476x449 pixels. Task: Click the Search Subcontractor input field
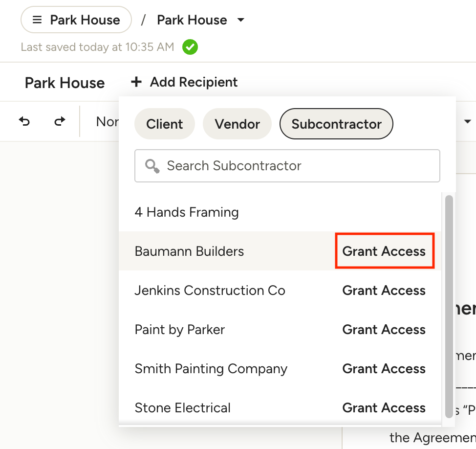(293, 166)
